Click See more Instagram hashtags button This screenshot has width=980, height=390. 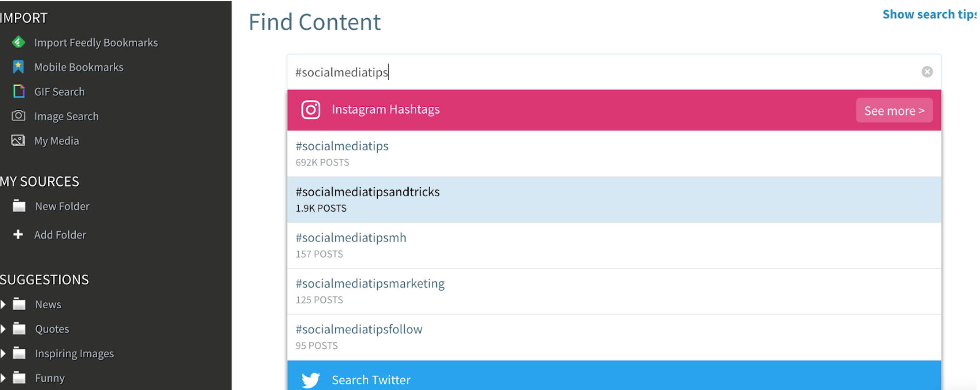894,111
